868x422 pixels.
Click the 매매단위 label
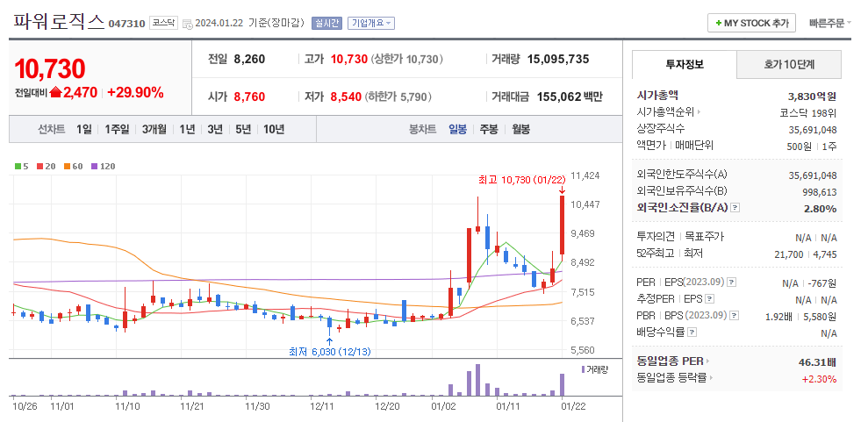[x=694, y=146]
